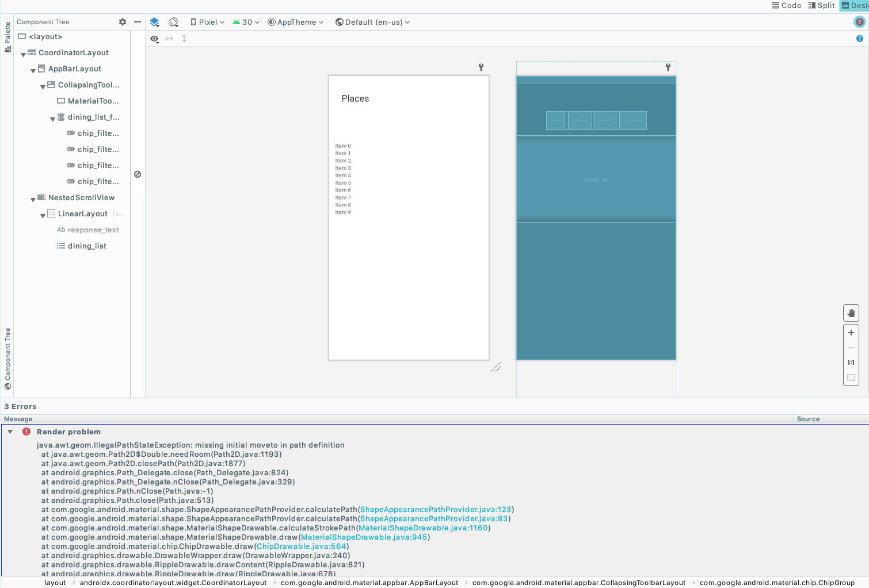Image resolution: width=869 pixels, height=588 pixels.
Task: Open ShapeAppearancePathProvider.java:123 link
Action: point(436,509)
